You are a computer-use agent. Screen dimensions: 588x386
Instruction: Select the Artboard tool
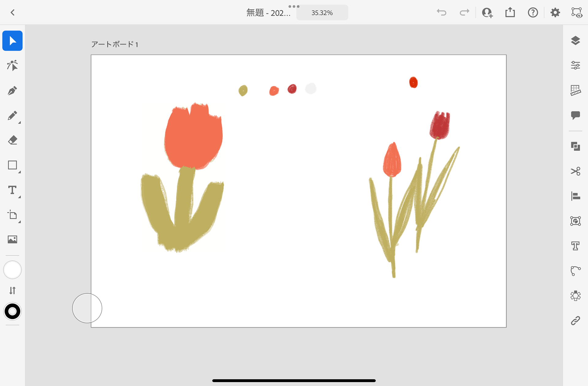13,215
